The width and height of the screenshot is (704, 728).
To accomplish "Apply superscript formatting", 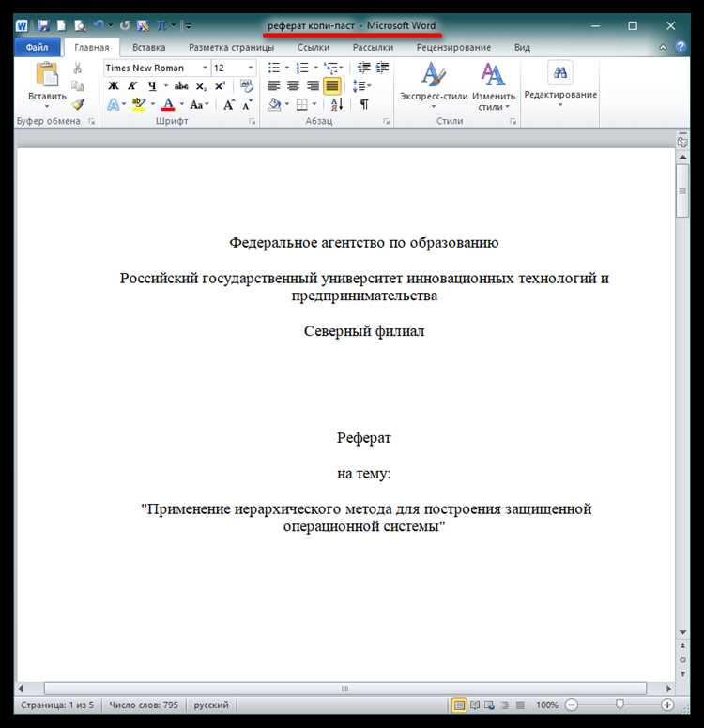I will coord(220,86).
